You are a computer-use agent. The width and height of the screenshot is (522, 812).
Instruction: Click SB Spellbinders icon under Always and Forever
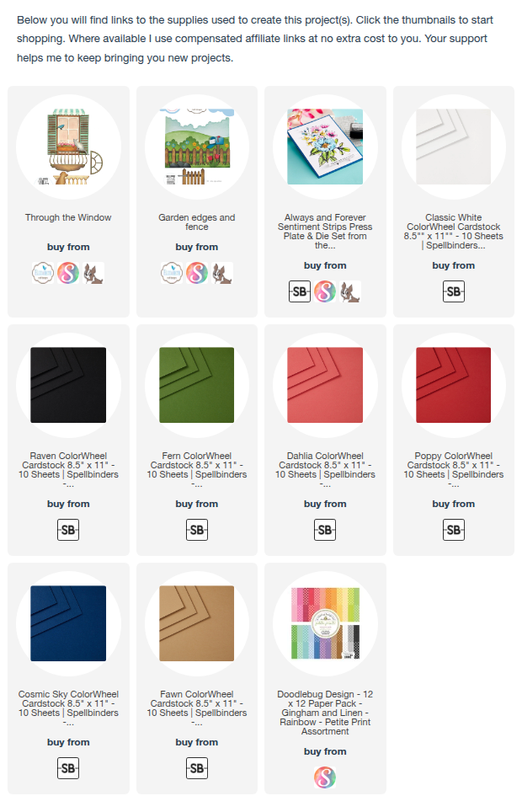coord(300,291)
